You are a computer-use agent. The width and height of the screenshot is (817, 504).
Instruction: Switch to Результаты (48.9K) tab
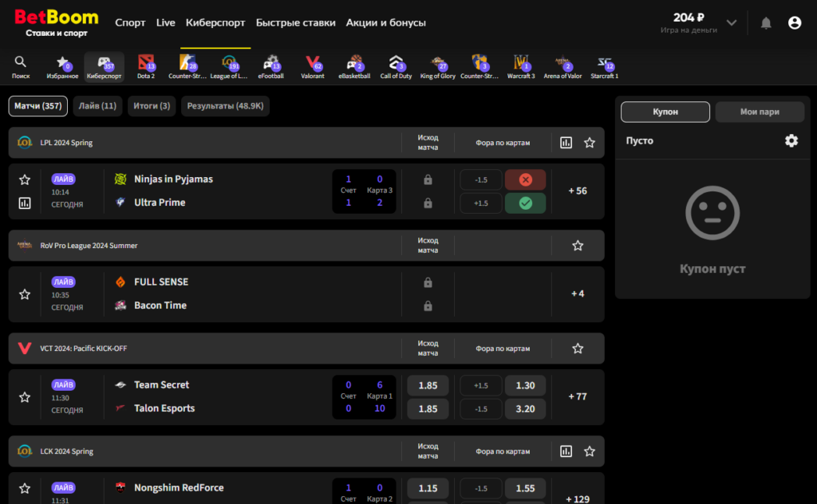pyautogui.click(x=225, y=106)
